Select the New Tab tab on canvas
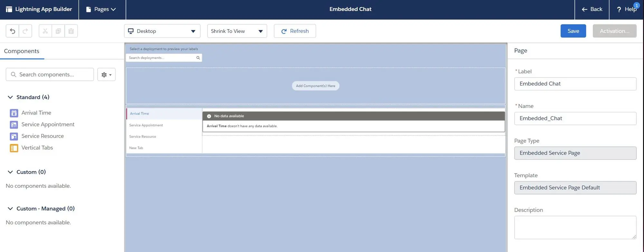The height and width of the screenshot is (252, 644). [x=164, y=148]
